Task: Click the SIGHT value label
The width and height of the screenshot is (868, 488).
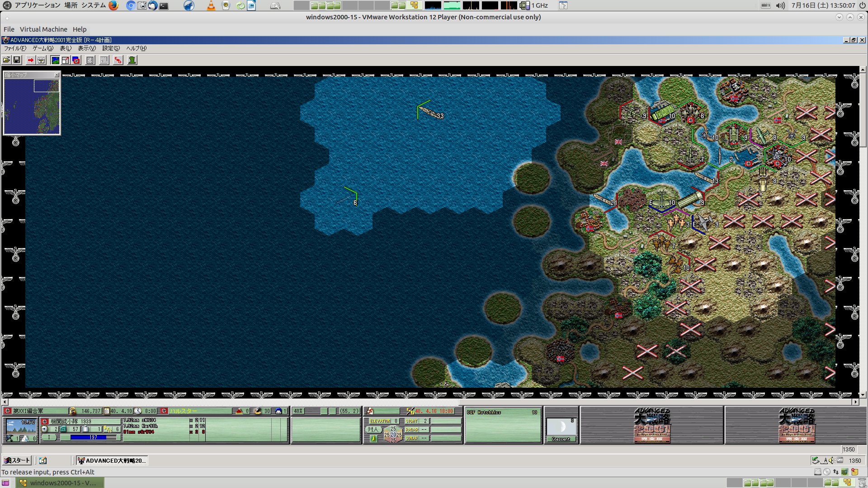Action: 412,421
